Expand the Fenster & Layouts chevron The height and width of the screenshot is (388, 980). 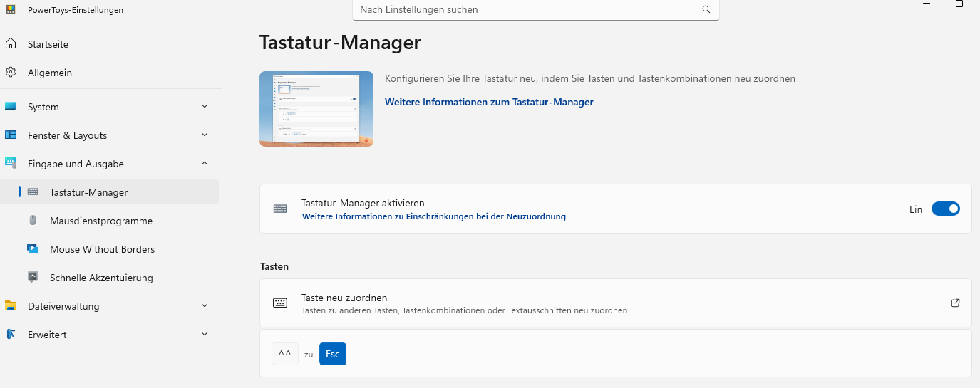[205, 135]
